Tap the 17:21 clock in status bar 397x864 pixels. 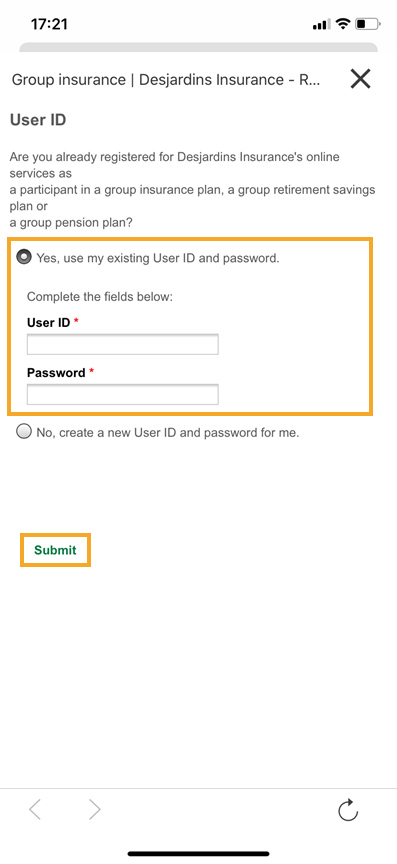coord(49,24)
